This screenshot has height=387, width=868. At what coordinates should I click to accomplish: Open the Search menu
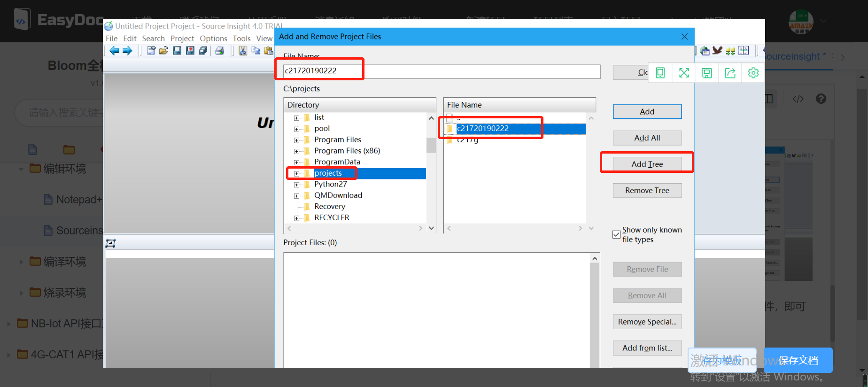tap(154, 39)
